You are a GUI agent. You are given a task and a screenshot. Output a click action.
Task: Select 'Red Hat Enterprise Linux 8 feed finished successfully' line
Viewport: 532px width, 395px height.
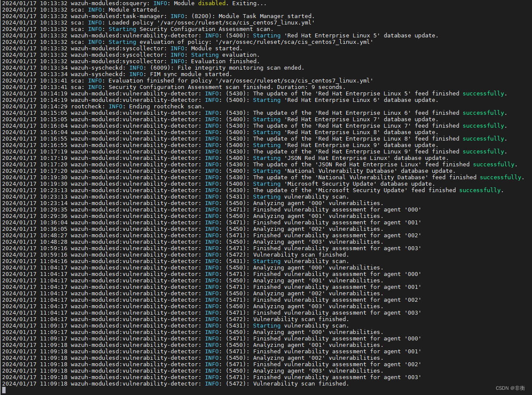click(254, 139)
